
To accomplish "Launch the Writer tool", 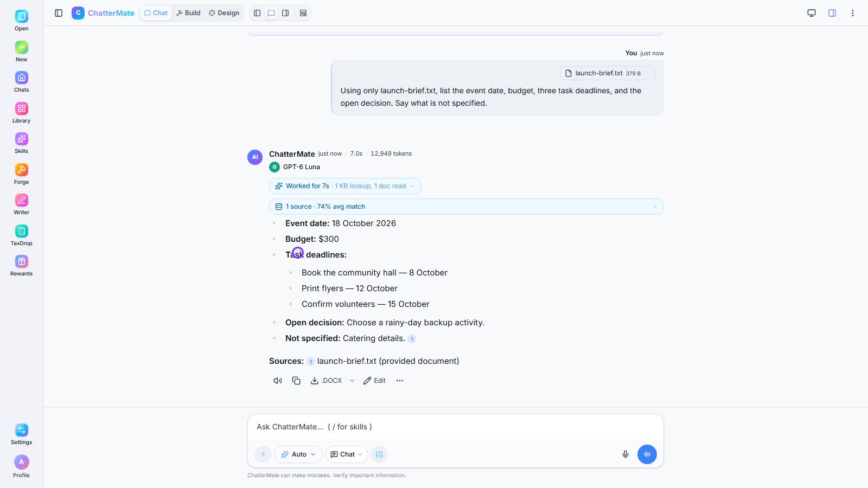I will pyautogui.click(x=21, y=204).
